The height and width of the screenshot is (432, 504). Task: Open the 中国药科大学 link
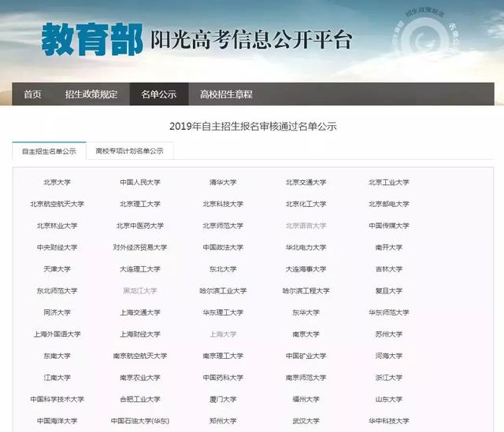click(x=223, y=377)
